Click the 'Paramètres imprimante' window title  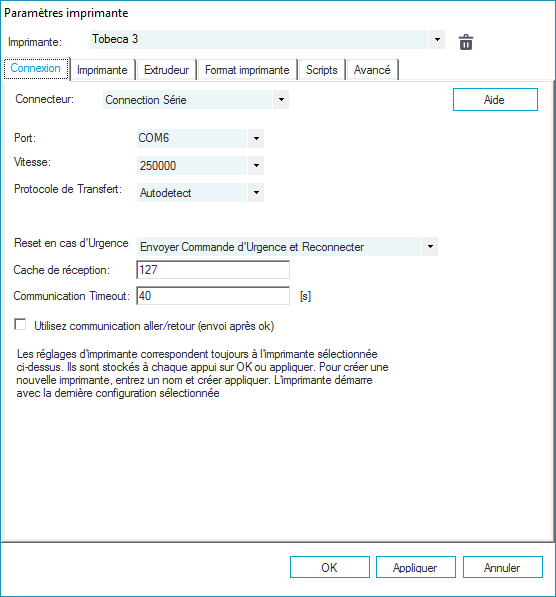pos(66,13)
